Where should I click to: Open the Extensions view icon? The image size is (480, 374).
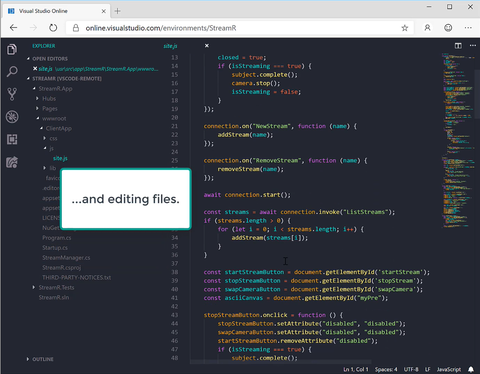[x=12, y=139]
